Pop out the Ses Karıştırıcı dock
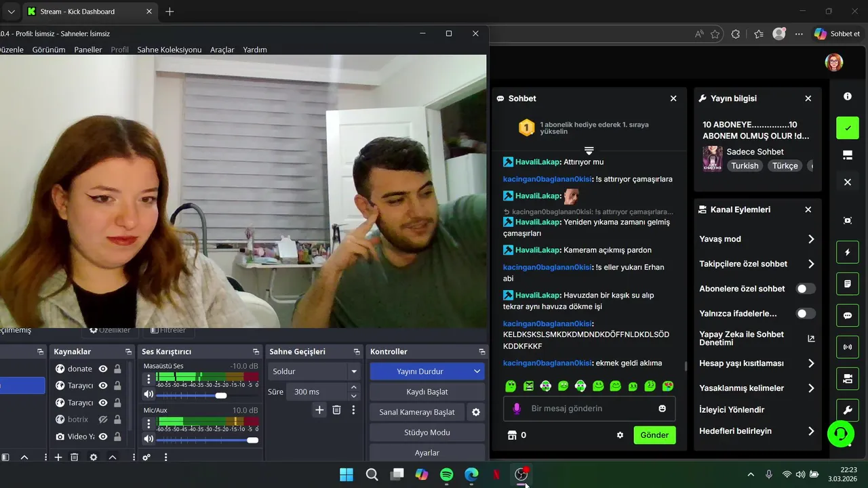 coord(256,352)
